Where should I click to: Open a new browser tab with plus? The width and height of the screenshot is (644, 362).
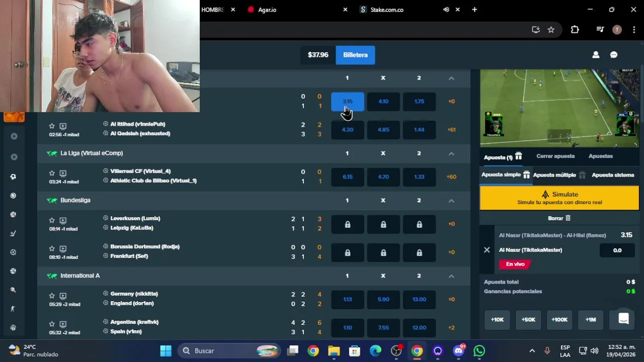(474, 10)
